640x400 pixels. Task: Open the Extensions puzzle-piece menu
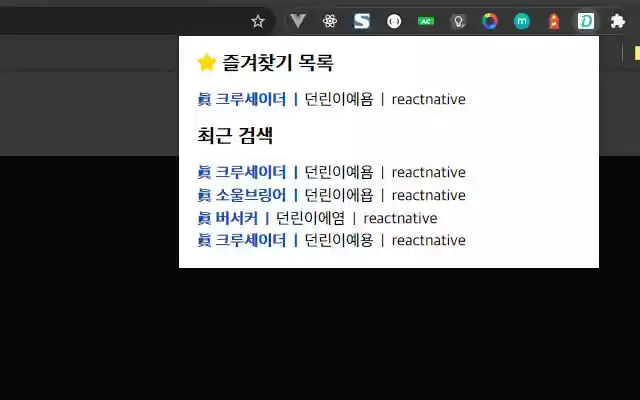click(618, 21)
